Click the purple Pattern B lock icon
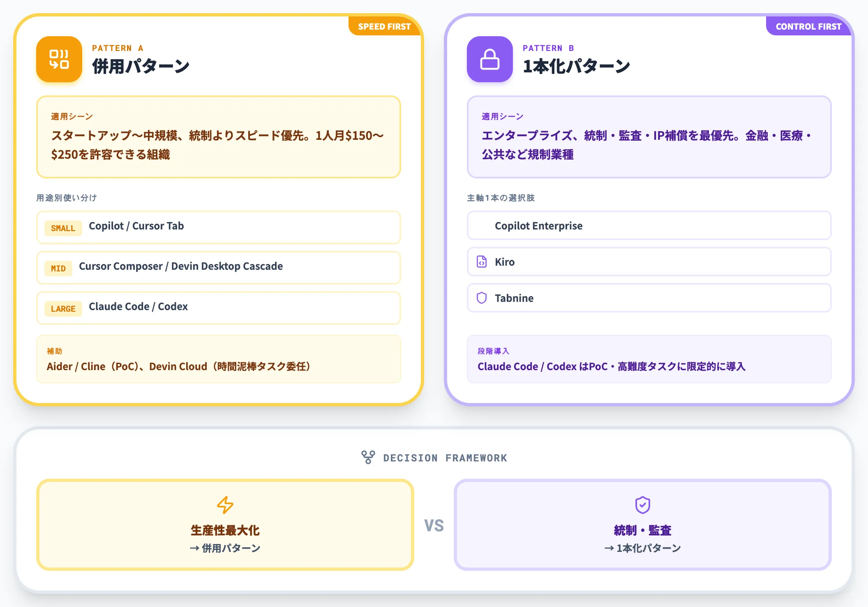 490,59
